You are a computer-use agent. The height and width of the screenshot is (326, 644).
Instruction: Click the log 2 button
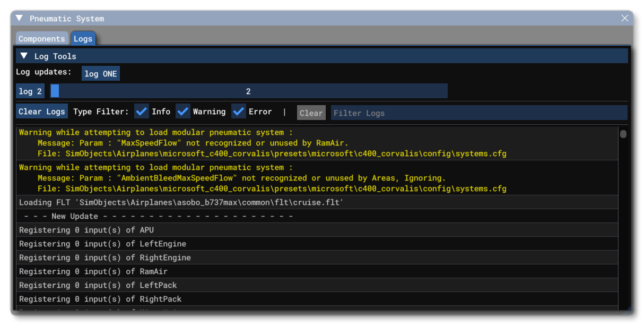pyautogui.click(x=30, y=91)
